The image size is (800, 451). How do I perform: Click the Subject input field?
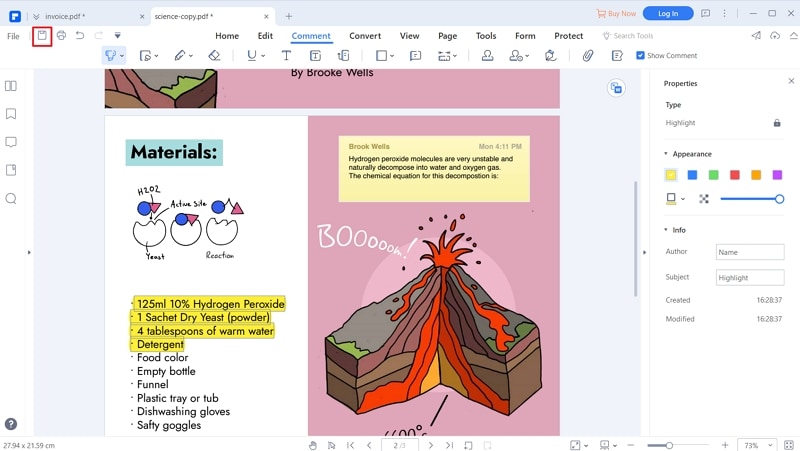pos(750,278)
